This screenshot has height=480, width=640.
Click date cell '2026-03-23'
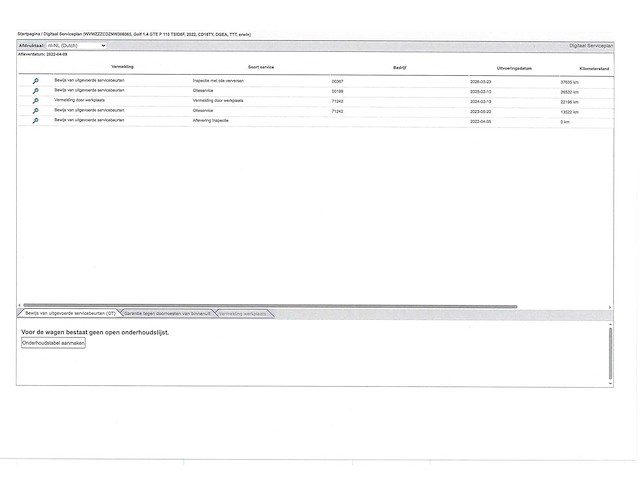point(480,82)
